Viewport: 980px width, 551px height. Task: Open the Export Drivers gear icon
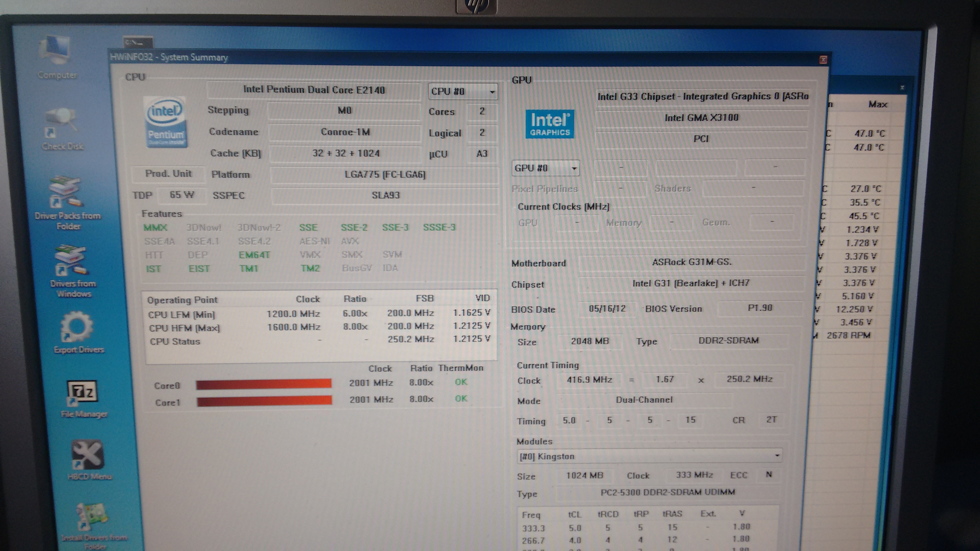coord(77,332)
